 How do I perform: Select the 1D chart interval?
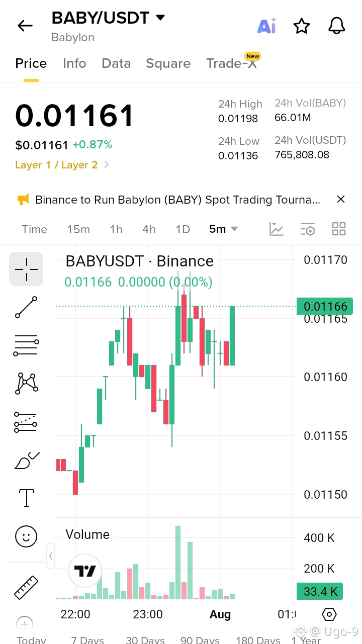pos(183,229)
